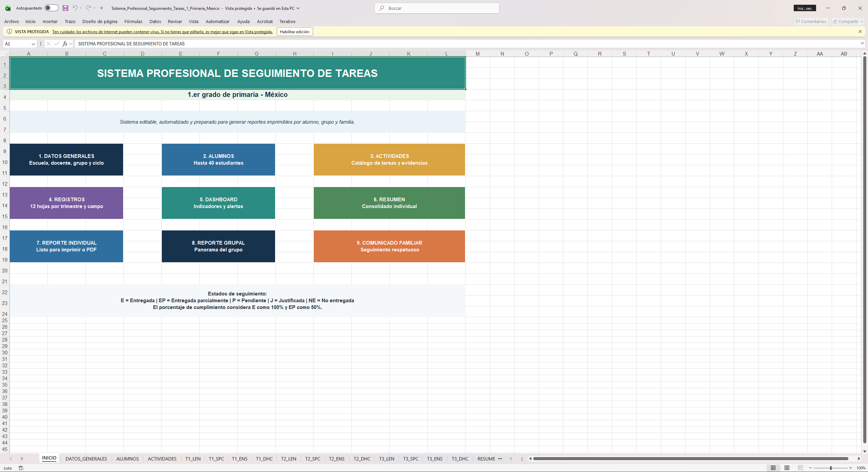
Task: Click the Save icon in title bar
Action: tap(65, 8)
